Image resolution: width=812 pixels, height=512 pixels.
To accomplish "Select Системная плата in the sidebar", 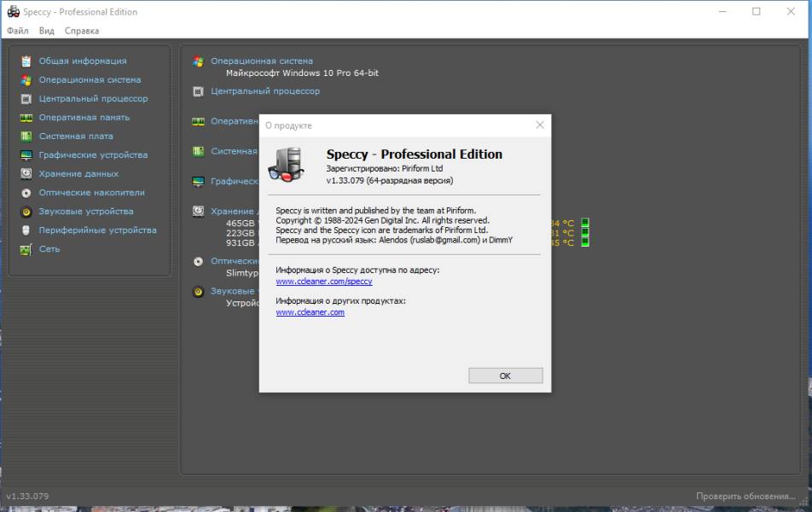I will pos(76,137).
